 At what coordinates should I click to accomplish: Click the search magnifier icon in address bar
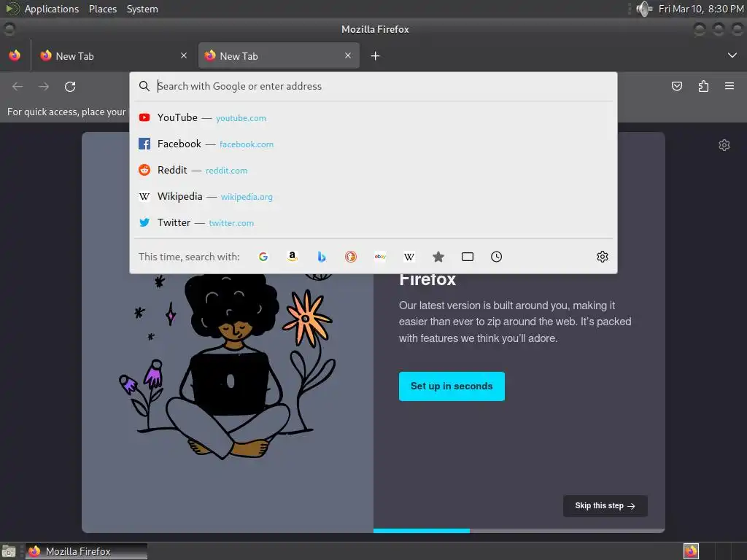pyautogui.click(x=144, y=86)
